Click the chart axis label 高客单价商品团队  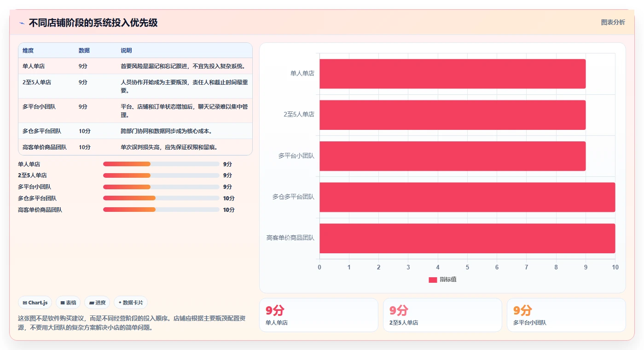pyautogui.click(x=290, y=238)
